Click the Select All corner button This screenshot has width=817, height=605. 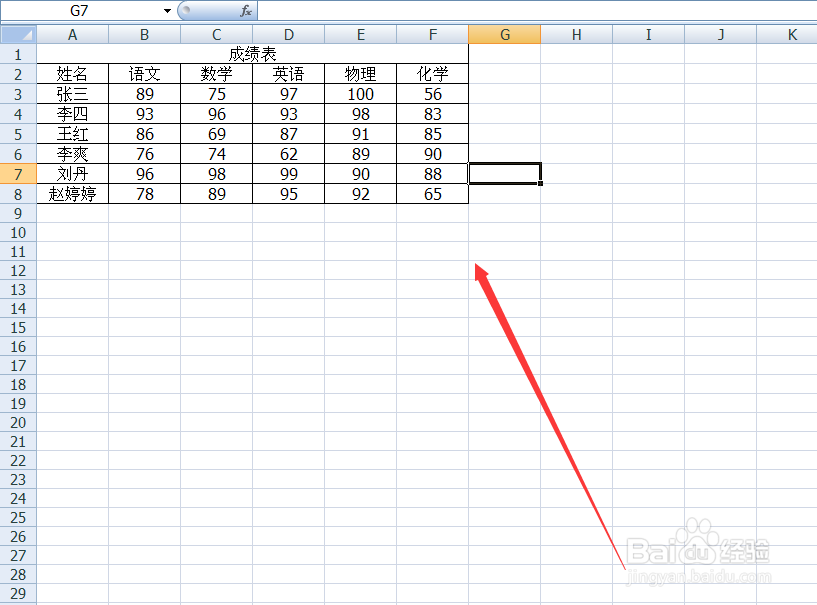click(18, 34)
